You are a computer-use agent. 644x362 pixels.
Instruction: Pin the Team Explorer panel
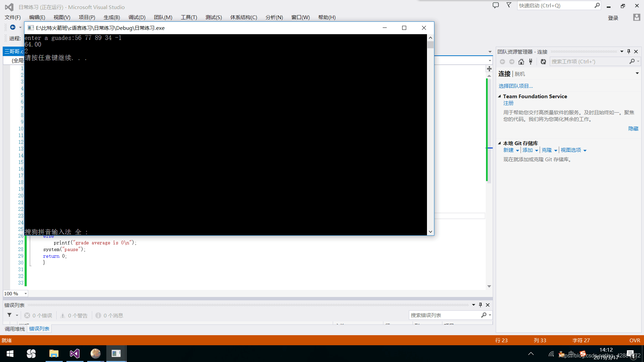pyautogui.click(x=629, y=52)
